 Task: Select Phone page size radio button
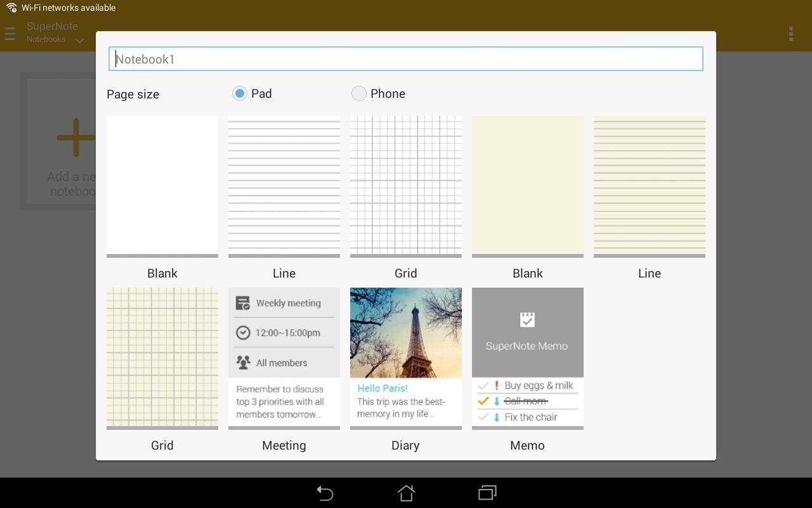(x=359, y=93)
